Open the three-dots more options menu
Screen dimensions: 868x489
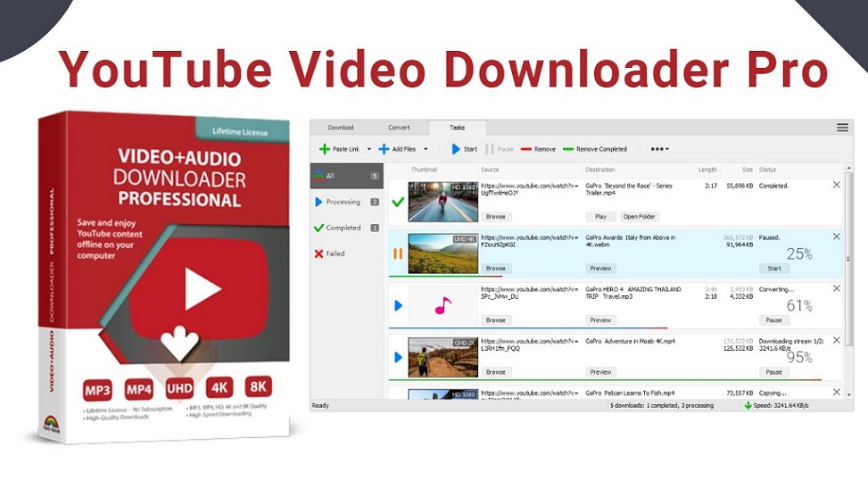click(659, 149)
